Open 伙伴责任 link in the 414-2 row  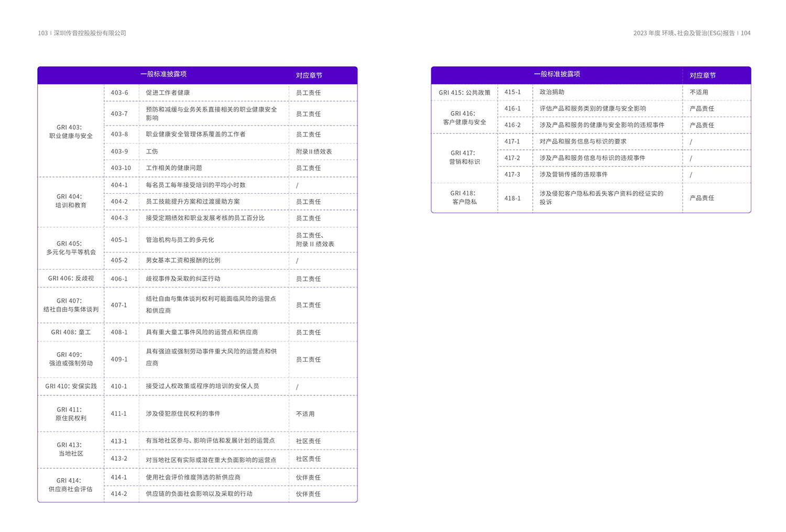[x=308, y=494]
